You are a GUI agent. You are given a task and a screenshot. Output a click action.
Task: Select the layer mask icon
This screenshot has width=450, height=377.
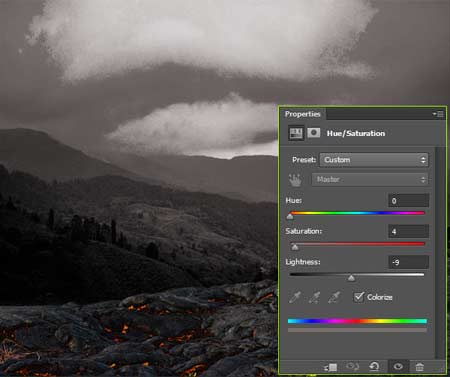(313, 133)
